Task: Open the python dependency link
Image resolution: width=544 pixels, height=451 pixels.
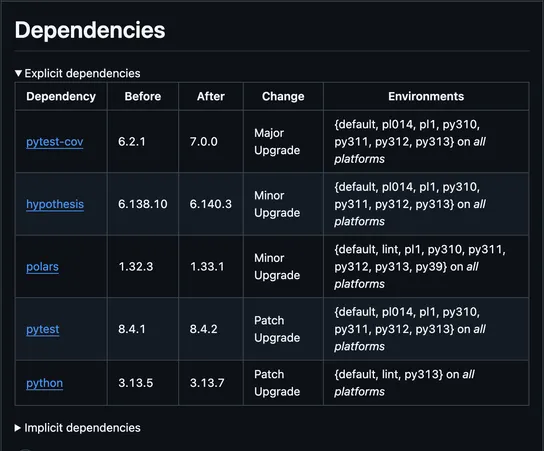Action: [44, 383]
